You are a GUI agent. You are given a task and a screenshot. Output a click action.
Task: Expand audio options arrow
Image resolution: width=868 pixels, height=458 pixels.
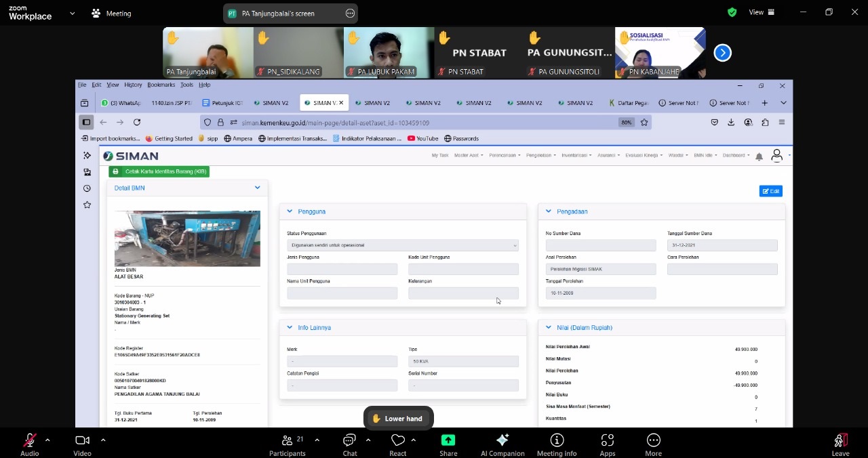click(x=47, y=440)
